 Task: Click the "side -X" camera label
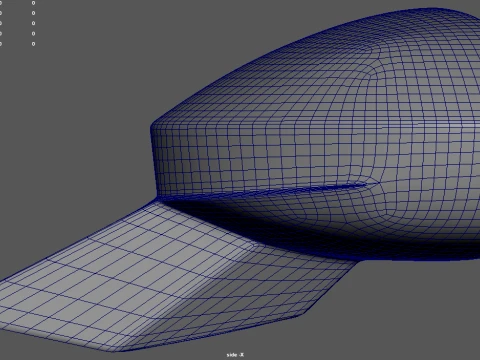(235, 355)
